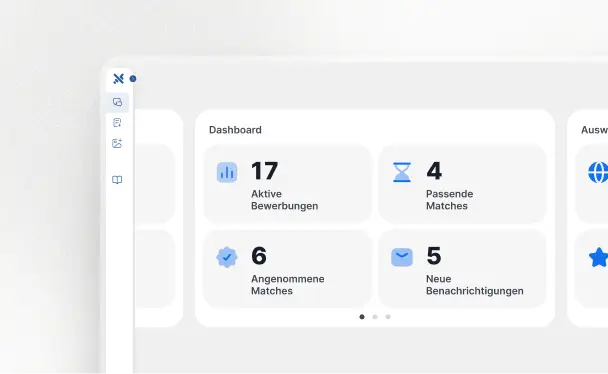The image size is (608, 374).
Task: Open the Aktive Bewerbungen card label
Action: click(x=284, y=200)
